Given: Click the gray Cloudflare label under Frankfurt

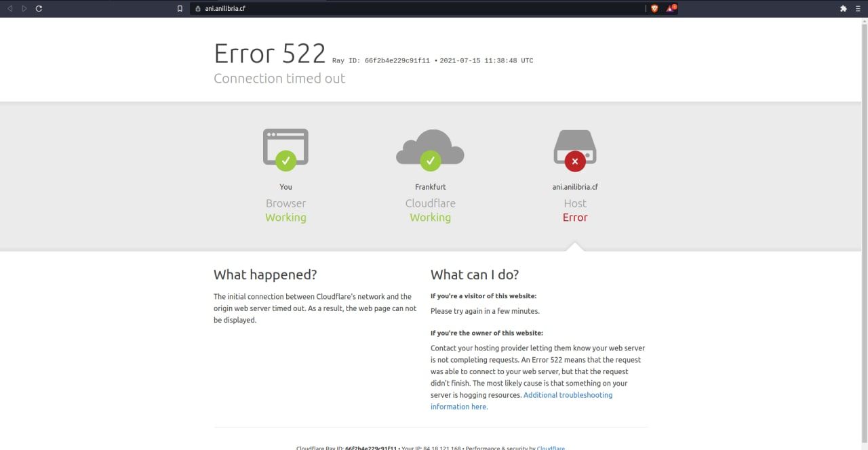Looking at the screenshot, I should coord(431,203).
